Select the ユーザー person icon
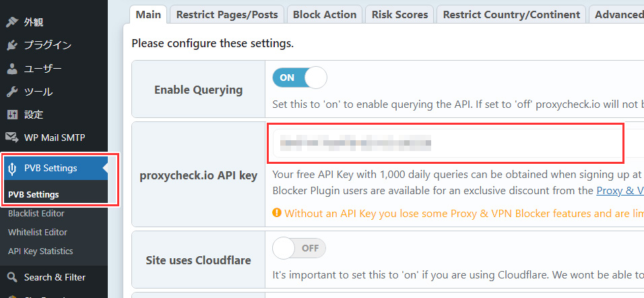Image resolution: width=644 pixels, height=298 pixels. (12, 68)
